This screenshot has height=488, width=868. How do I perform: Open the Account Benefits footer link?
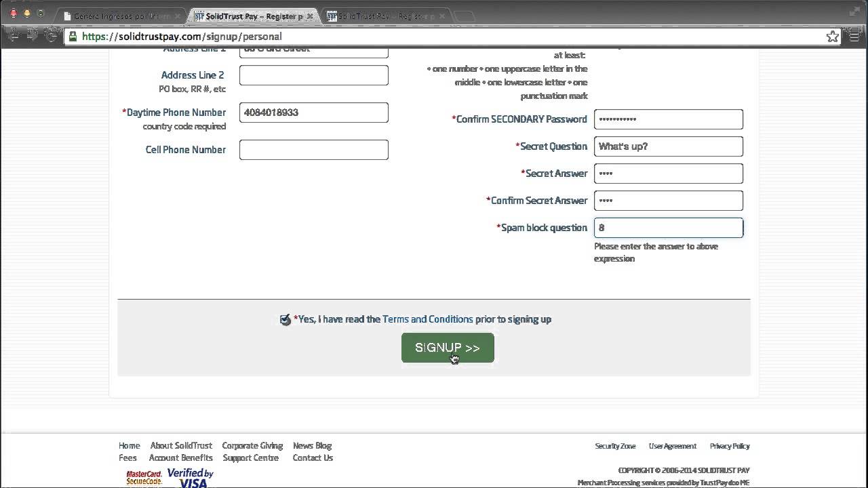180,458
